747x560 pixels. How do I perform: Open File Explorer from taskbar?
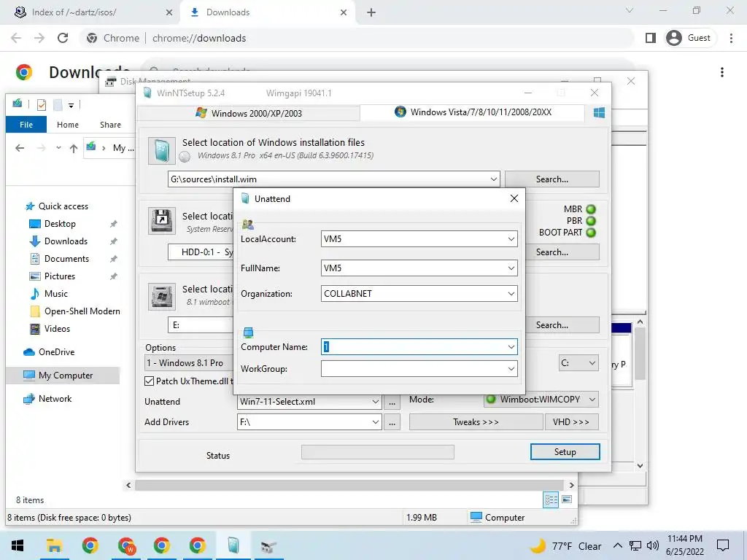pos(54,545)
